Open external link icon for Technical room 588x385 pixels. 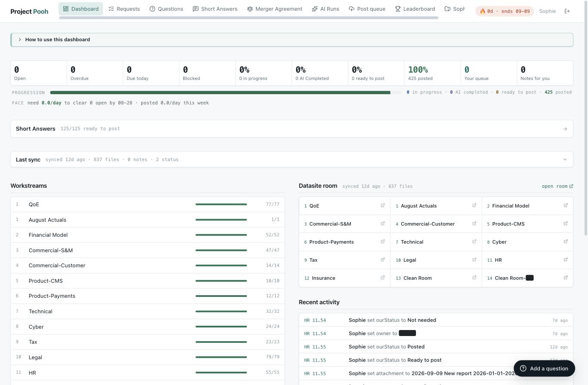pos(474,241)
